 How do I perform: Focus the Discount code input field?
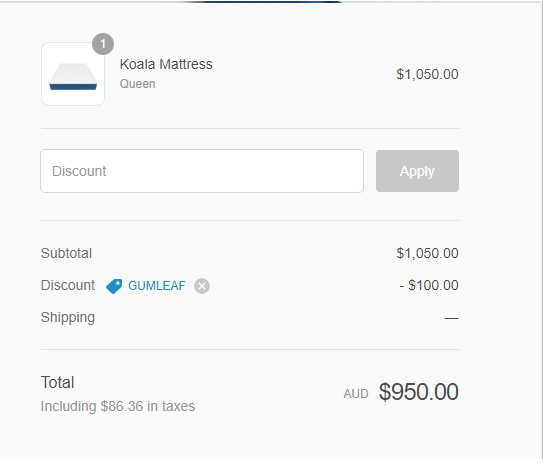[202, 171]
